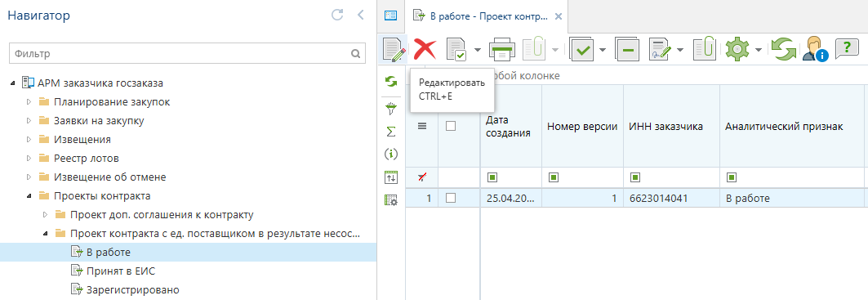The width and height of the screenshot is (868, 300).
Task: Collapse the АРМ заказчика госзаказа tree node
Action: click(13, 83)
